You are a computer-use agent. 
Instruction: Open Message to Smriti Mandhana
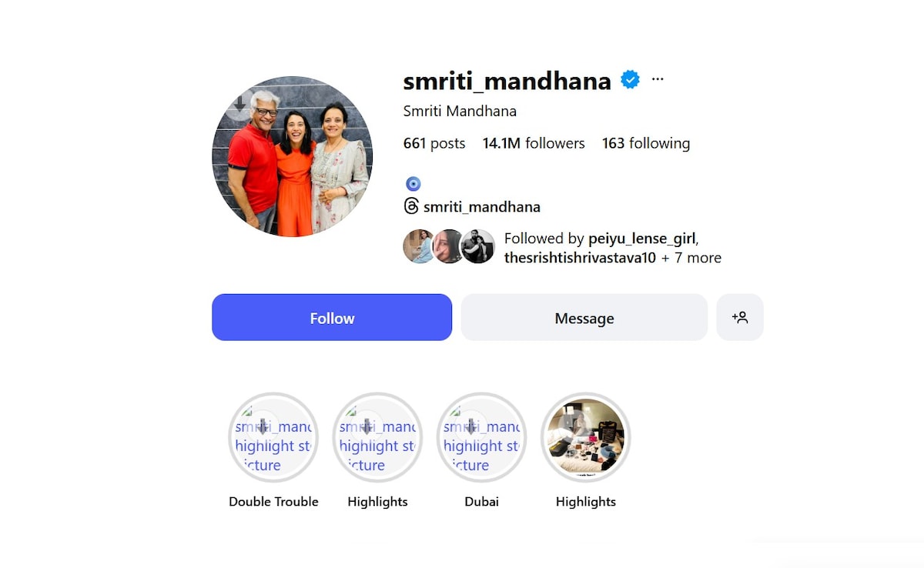point(584,317)
